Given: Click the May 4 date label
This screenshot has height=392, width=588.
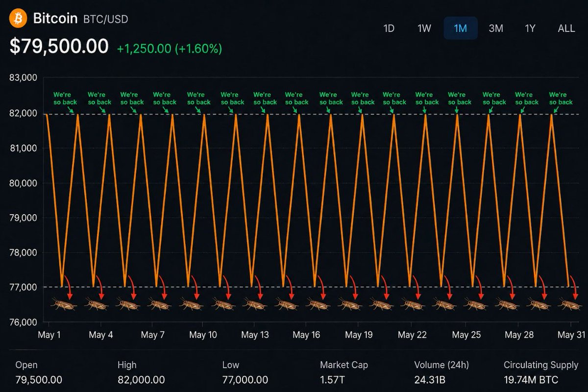Looking at the screenshot, I should (x=101, y=335).
